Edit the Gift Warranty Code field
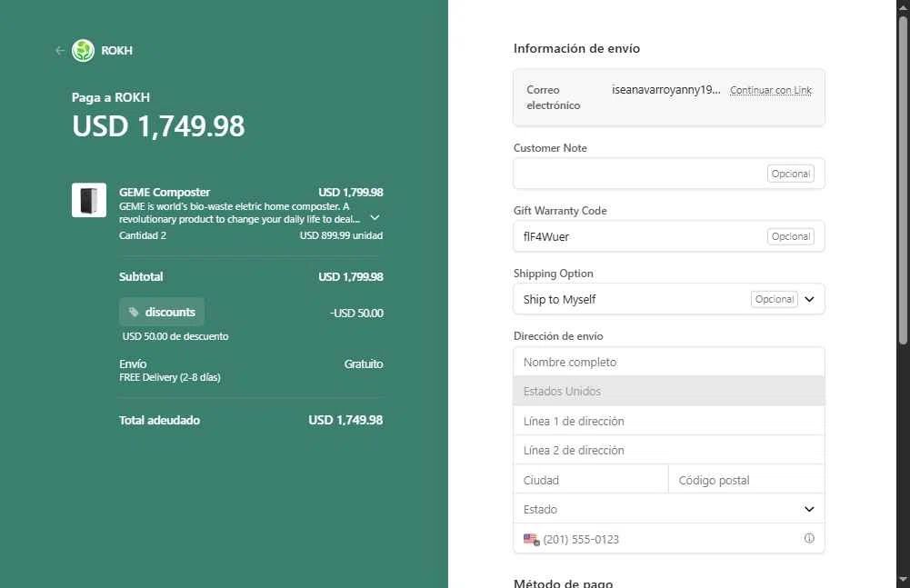Image resolution: width=910 pixels, height=588 pixels. point(668,236)
